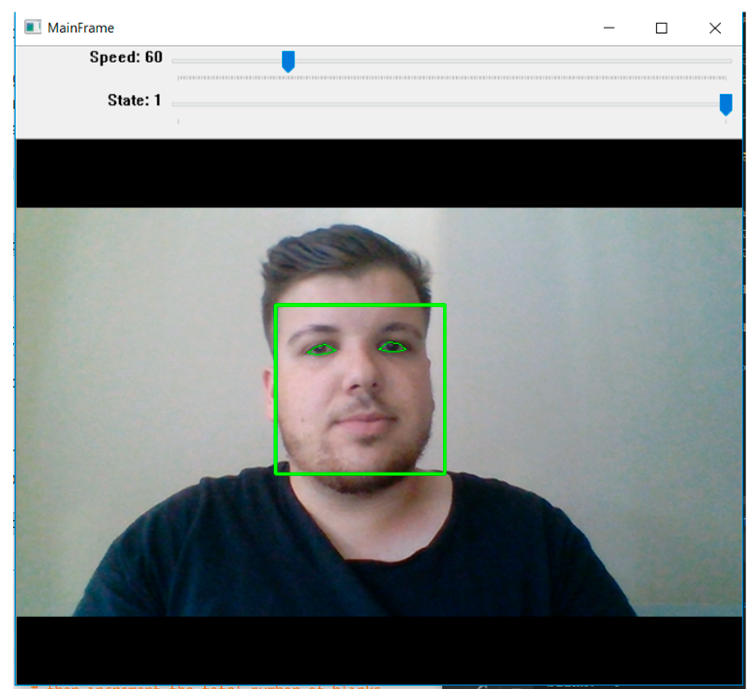The width and height of the screenshot is (754, 700).
Task: Click the black bar above the video
Action: [x=379, y=173]
